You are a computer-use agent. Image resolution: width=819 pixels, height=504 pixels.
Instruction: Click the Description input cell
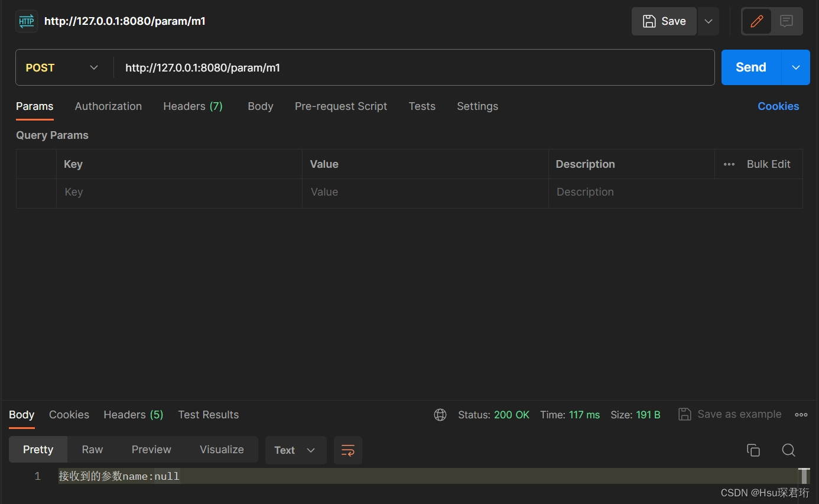pyautogui.click(x=675, y=193)
